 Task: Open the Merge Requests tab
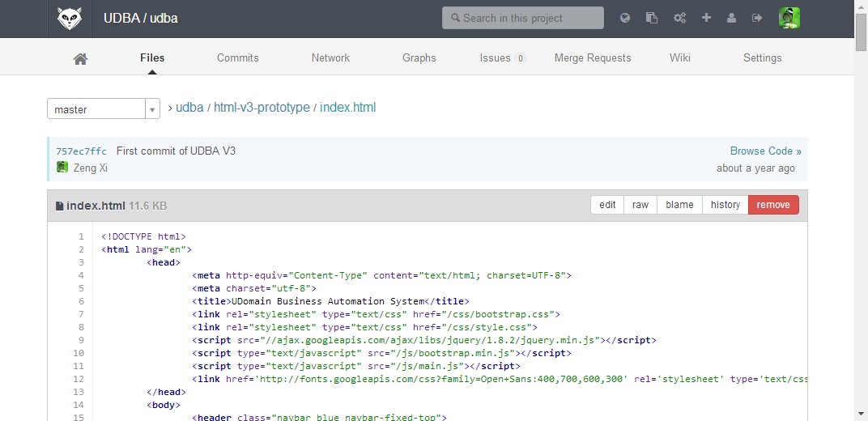[593, 57]
